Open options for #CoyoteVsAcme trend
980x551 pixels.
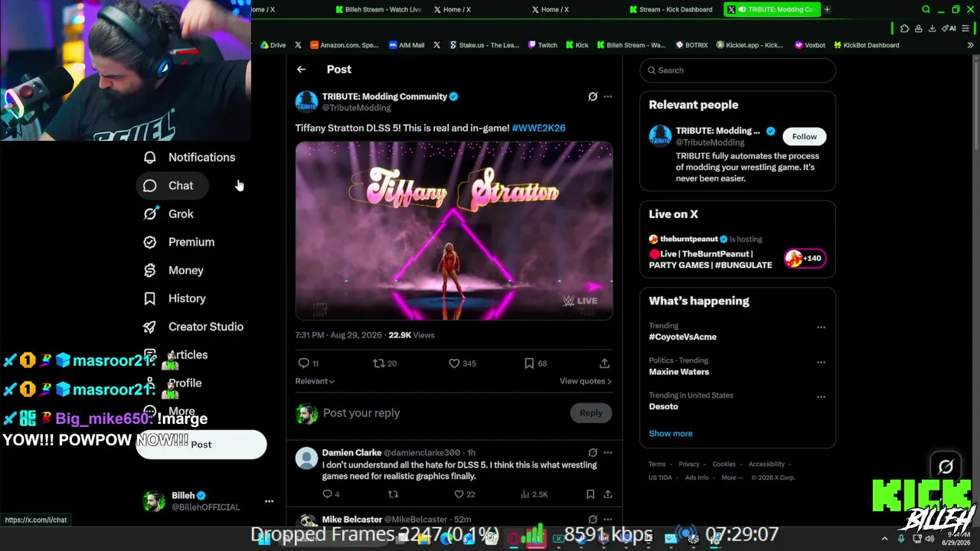point(821,328)
